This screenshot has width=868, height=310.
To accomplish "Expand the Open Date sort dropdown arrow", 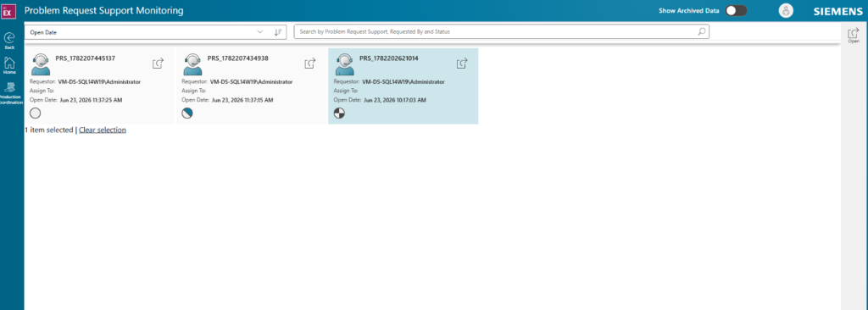I will pyautogui.click(x=260, y=32).
